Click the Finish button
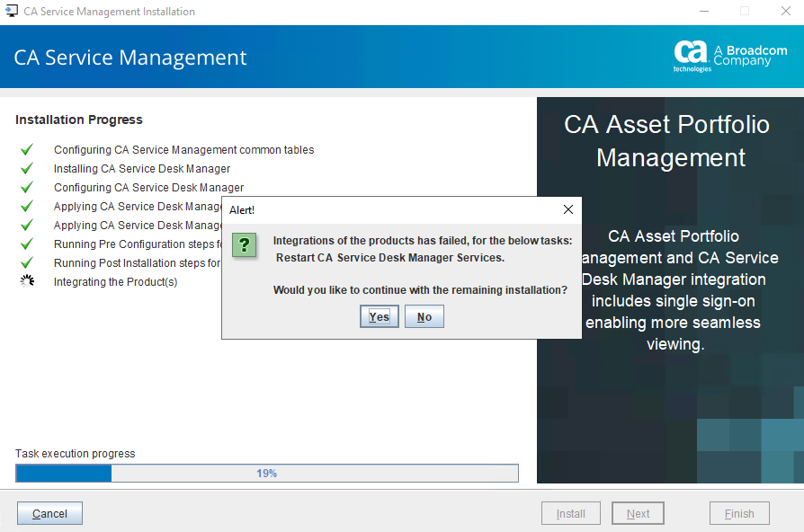 [738, 514]
